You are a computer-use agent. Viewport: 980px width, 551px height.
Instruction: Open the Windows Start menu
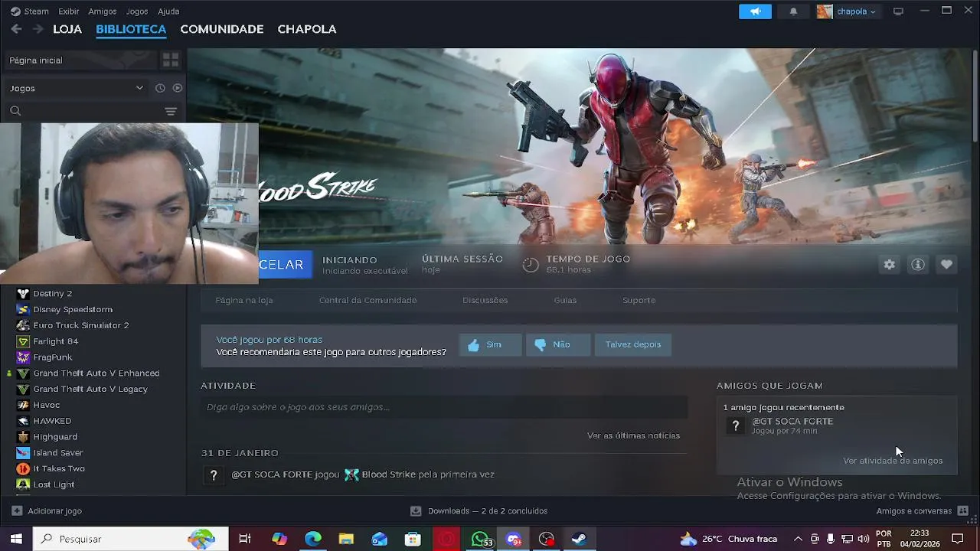[x=16, y=539]
